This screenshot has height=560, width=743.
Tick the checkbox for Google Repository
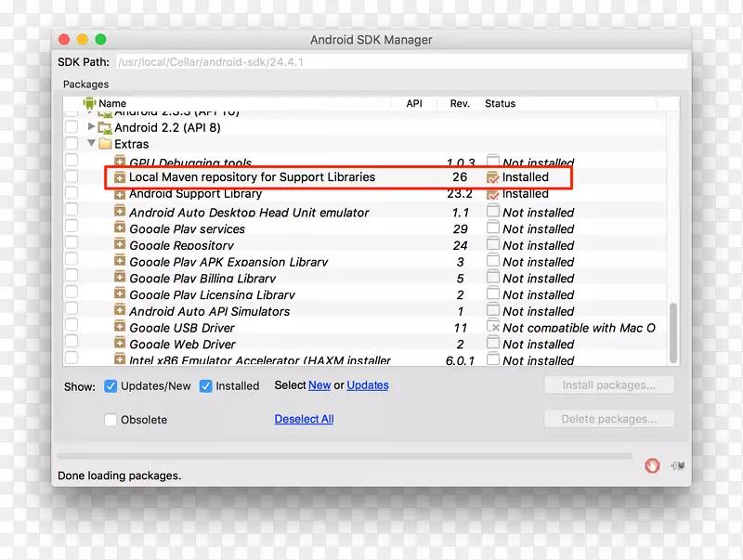point(72,245)
